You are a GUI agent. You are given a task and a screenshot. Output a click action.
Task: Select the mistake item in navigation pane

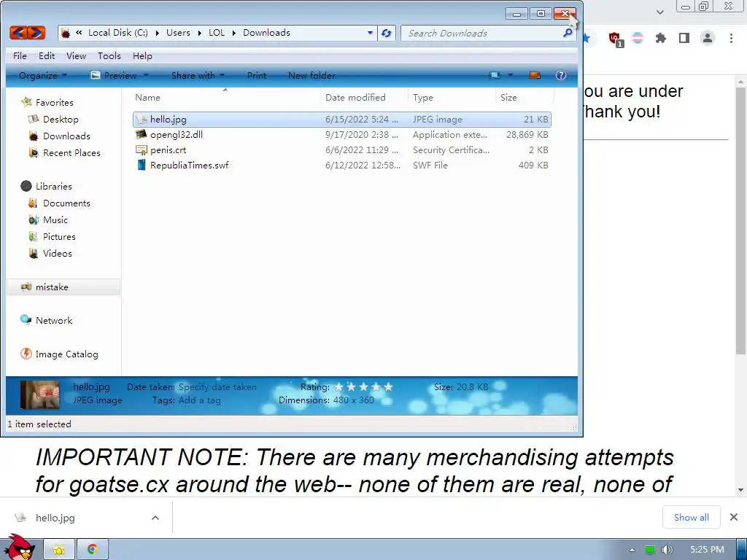(63, 287)
